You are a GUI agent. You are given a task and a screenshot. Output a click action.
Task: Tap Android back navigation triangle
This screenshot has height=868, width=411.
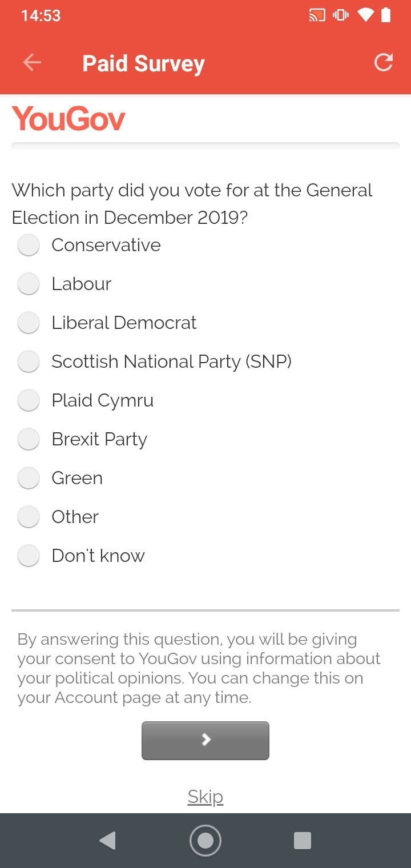click(x=107, y=841)
